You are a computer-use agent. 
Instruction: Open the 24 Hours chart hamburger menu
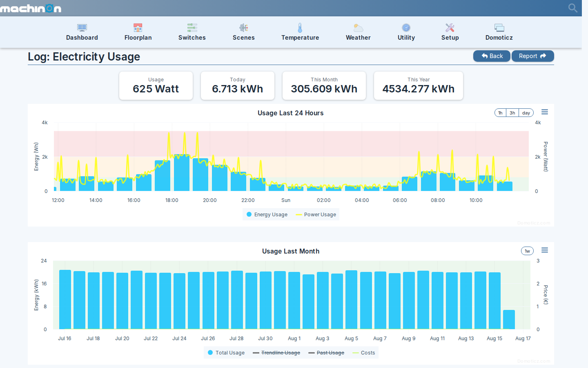click(545, 112)
